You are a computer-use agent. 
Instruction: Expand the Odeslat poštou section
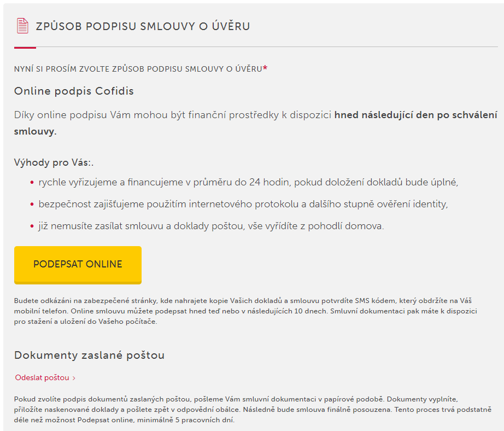coord(41,377)
